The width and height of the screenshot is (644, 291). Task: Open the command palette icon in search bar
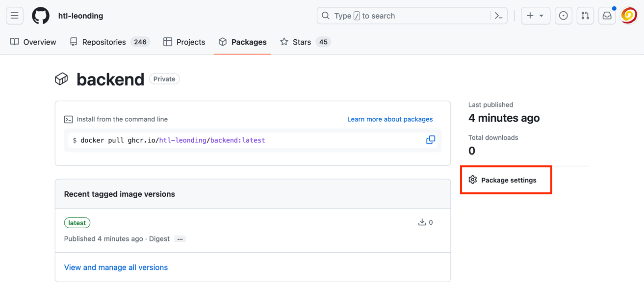[498, 16]
